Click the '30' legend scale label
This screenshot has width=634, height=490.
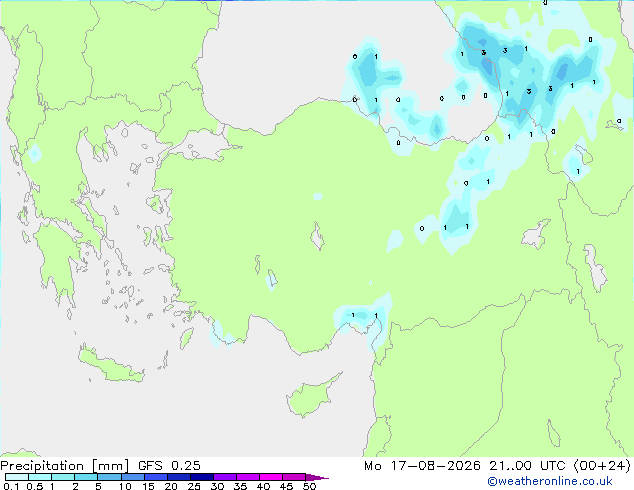pyautogui.click(x=217, y=486)
